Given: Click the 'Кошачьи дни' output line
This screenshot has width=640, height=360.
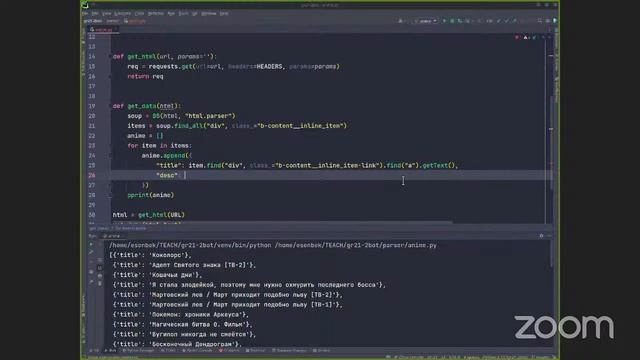Looking at the screenshot, I should (x=158, y=275).
